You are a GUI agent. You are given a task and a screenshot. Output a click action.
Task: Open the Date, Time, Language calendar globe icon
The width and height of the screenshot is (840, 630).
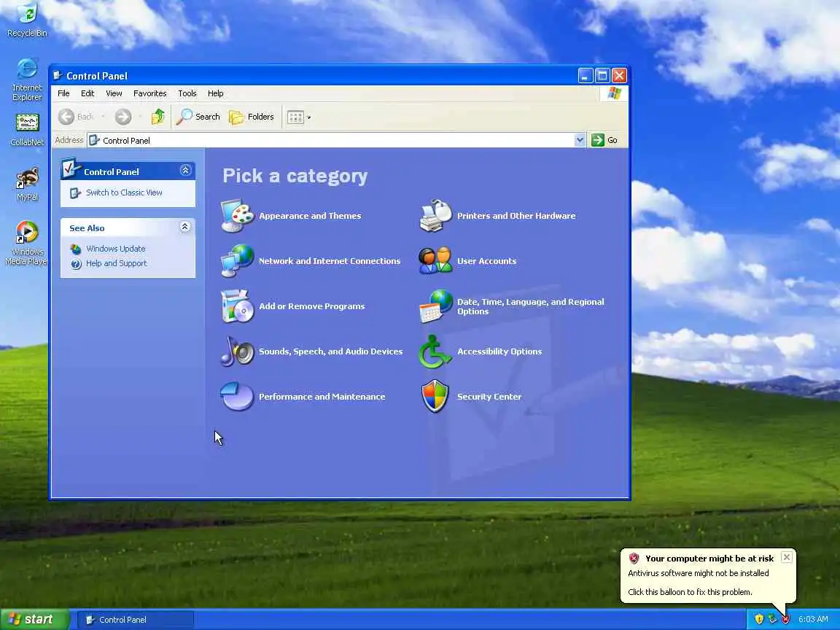pyautogui.click(x=435, y=306)
